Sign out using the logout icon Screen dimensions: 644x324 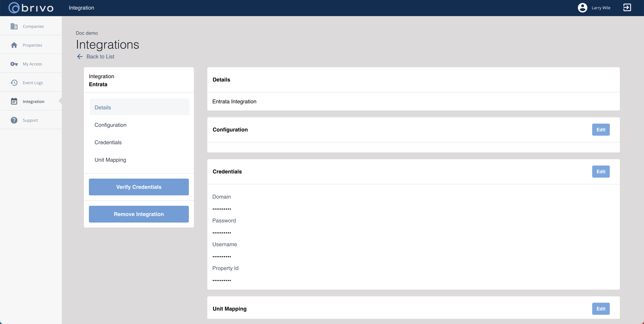627,8
